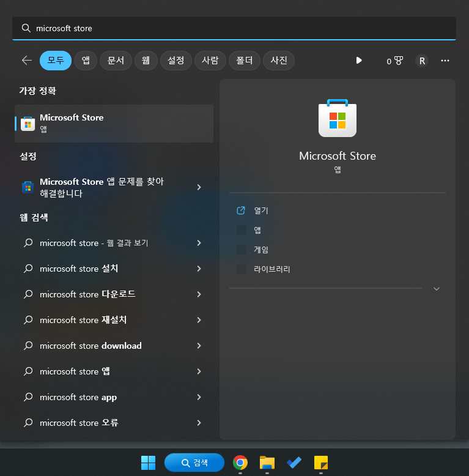
Task: Open the Microsoft Store best match result
Action: [x=114, y=123]
